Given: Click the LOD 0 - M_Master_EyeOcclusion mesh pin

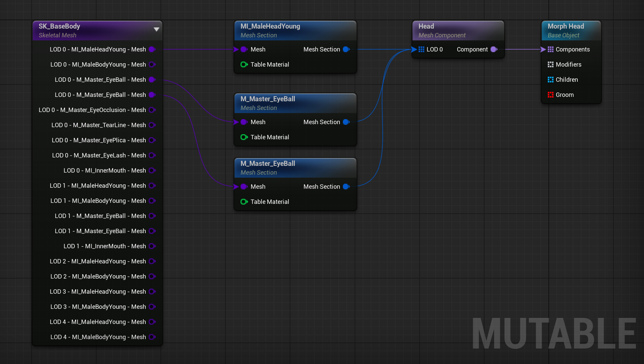Looking at the screenshot, I should pos(152,110).
